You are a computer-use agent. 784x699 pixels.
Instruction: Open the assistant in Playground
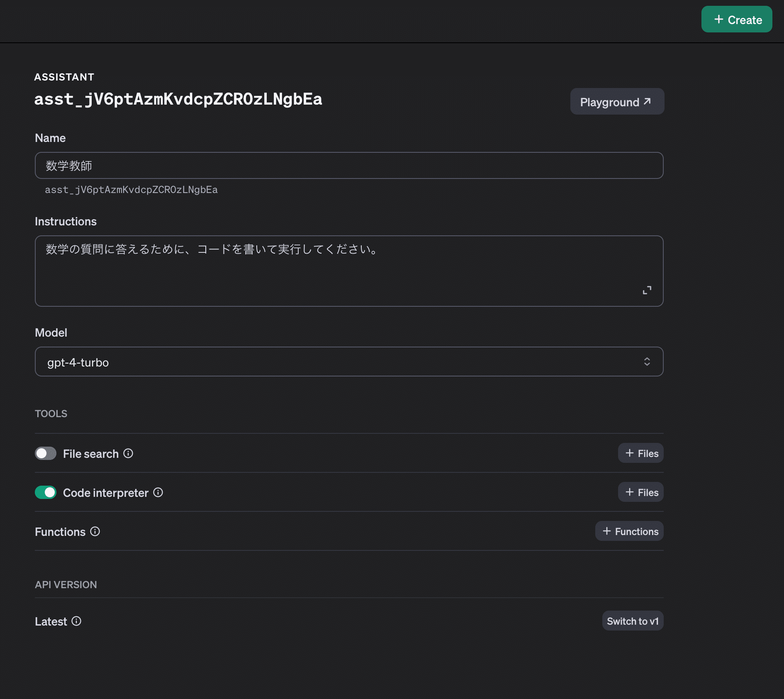pyautogui.click(x=617, y=102)
